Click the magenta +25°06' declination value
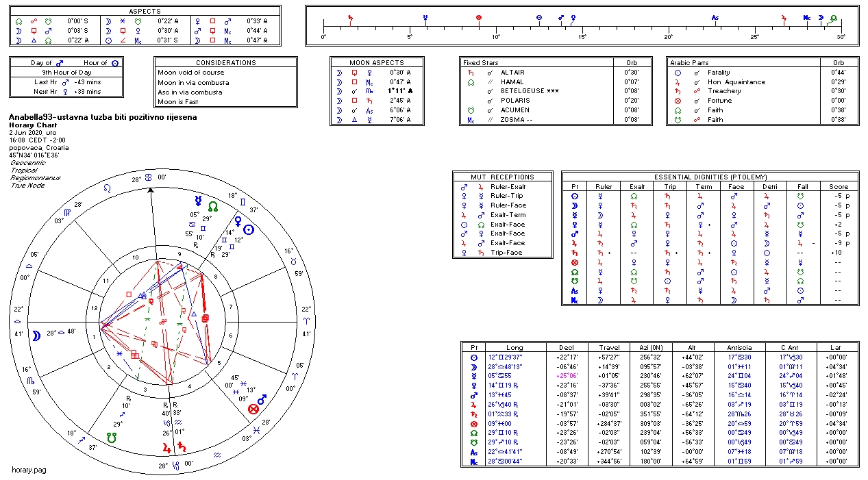This screenshot has height=480, width=868. pos(567,376)
